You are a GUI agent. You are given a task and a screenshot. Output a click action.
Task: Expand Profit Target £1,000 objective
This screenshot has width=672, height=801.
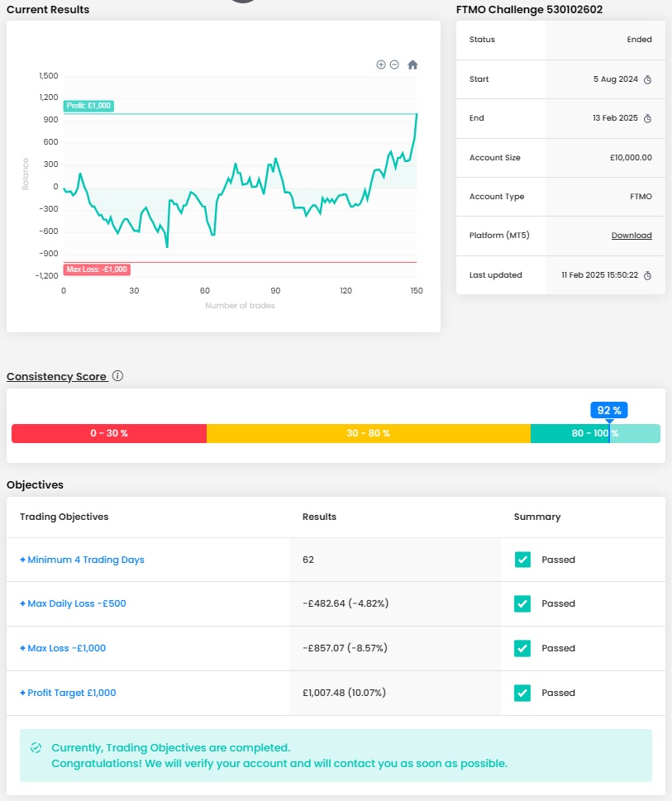click(68, 694)
